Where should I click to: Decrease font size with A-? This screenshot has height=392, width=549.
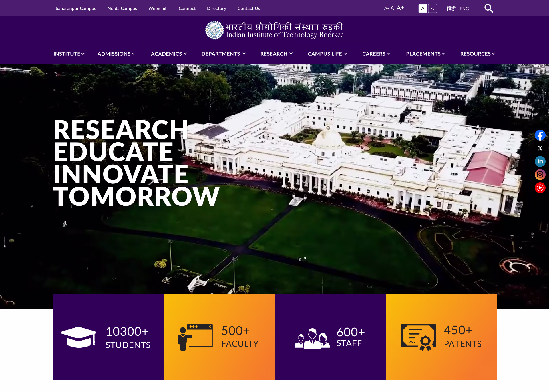point(386,8)
